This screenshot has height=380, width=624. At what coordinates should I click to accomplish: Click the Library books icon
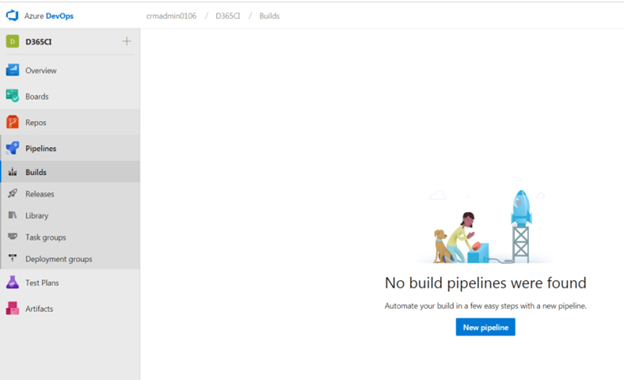point(13,215)
